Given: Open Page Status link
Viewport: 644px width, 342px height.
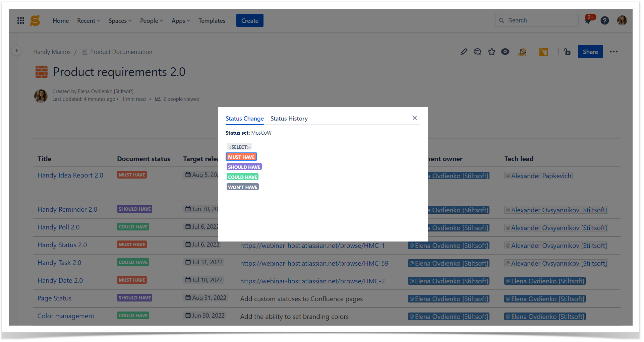Looking at the screenshot, I should (55, 298).
